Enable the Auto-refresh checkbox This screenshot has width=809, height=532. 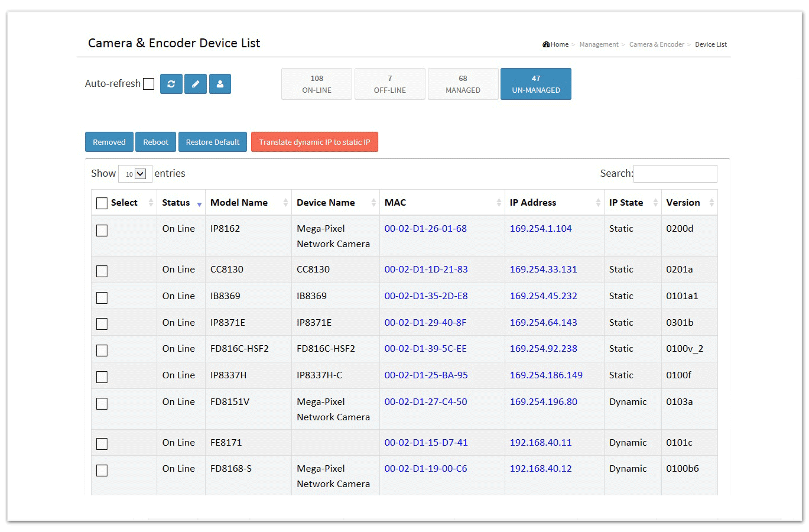pos(149,84)
